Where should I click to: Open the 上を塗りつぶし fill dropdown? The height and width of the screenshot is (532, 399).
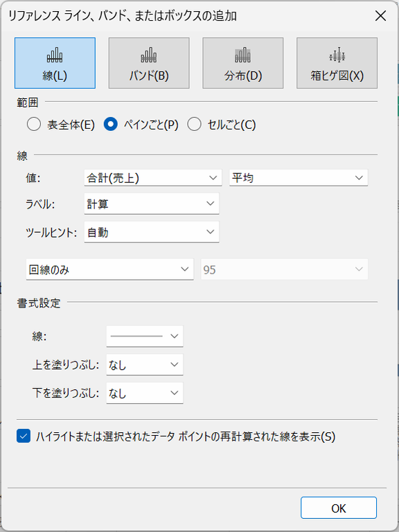[145, 365]
